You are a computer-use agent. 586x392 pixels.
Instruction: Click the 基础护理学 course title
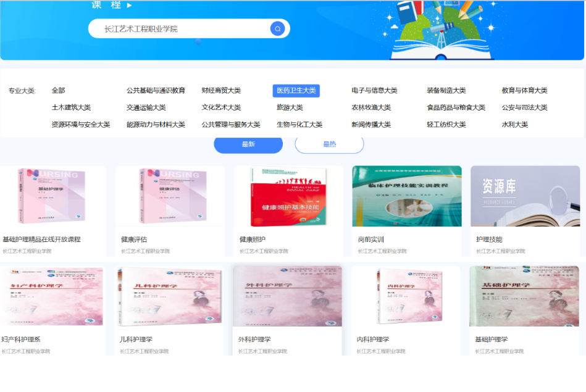tap(492, 340)
